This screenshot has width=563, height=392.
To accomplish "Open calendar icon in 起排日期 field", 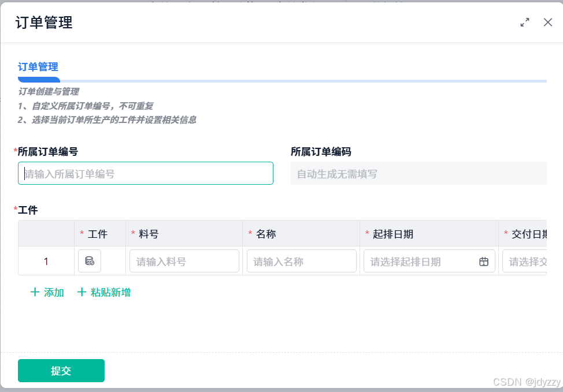I will click(484, 262).
